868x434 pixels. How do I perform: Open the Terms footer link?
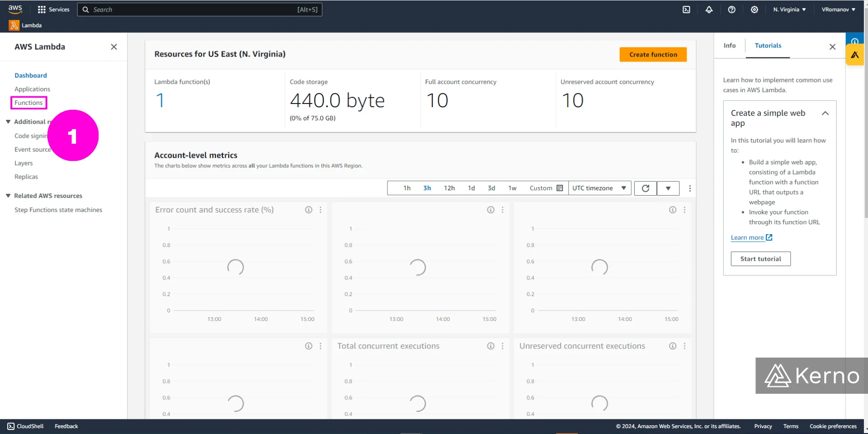791,426
